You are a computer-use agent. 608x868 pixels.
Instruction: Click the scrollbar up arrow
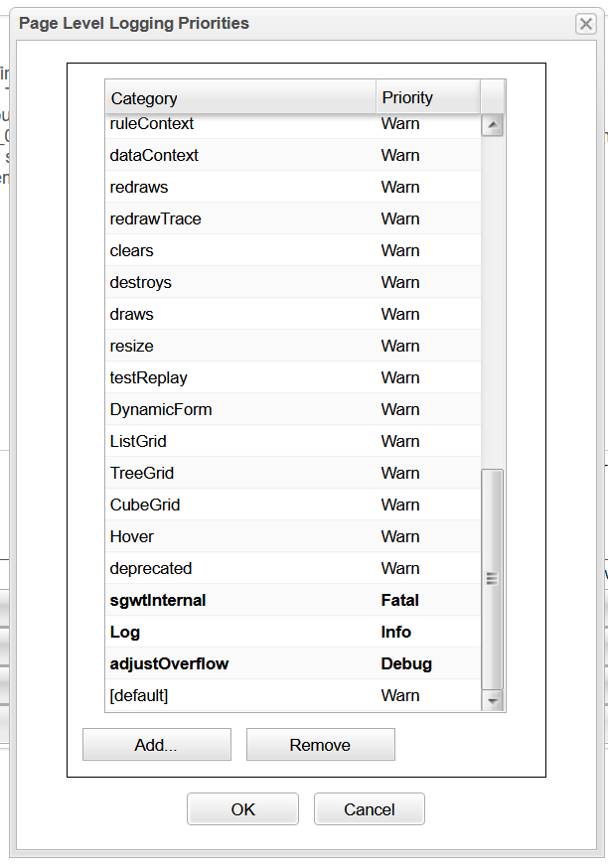click(492, 125)
